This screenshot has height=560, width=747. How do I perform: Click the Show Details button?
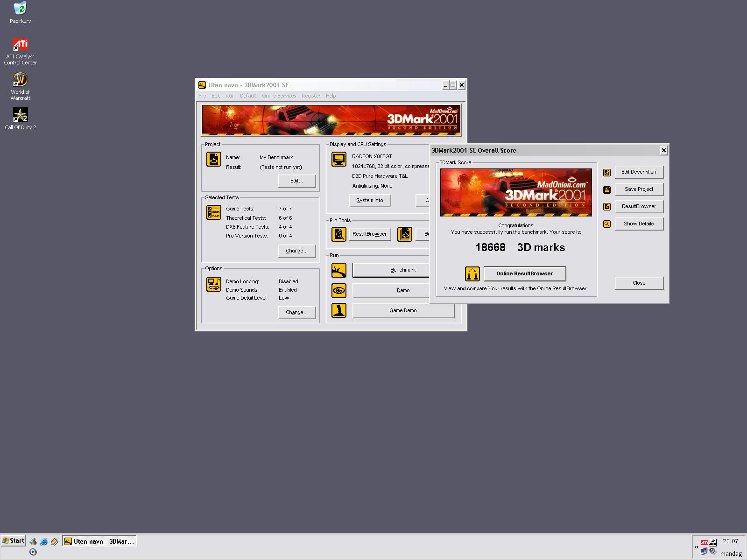point(639,224)
